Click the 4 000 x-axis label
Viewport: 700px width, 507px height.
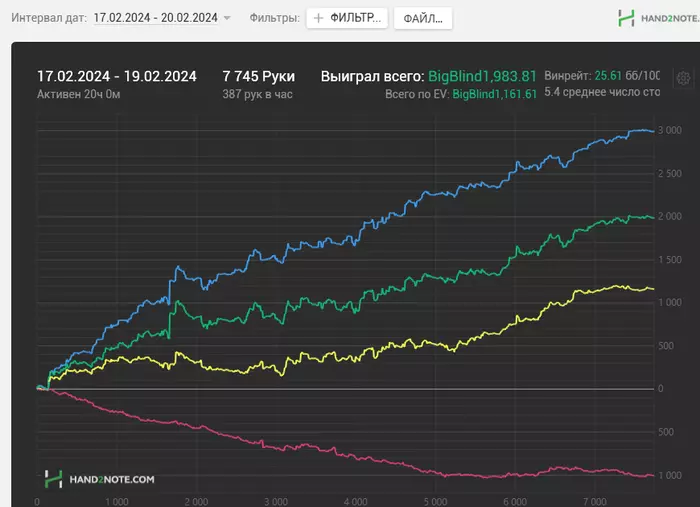355,502
